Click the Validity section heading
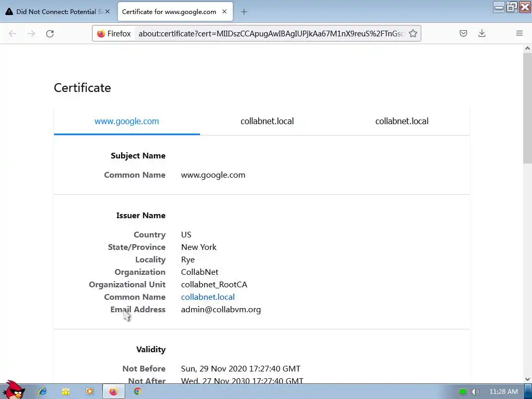 [151, 350]
